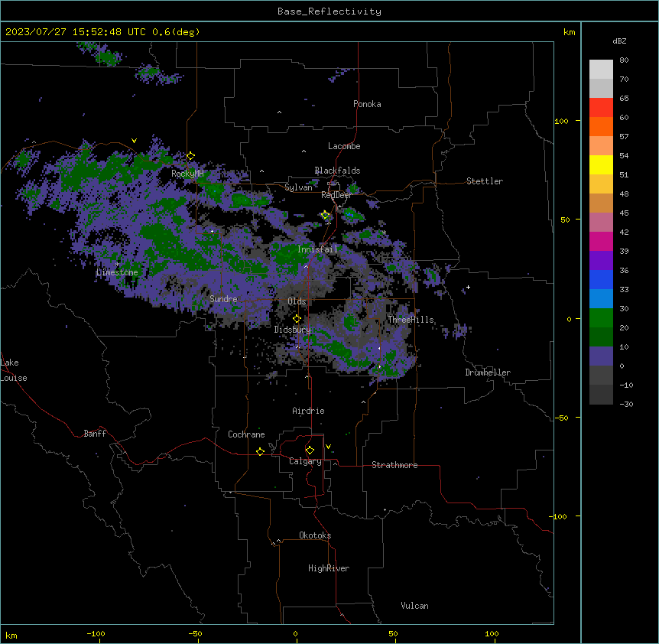Click the Lacombe city label
659x644 pixels.
(344, 146)
